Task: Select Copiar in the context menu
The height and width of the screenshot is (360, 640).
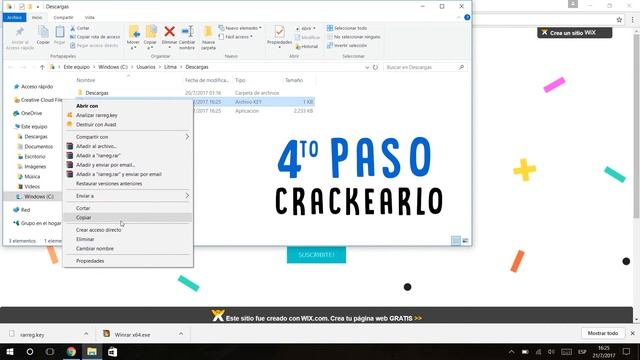Action: [128, 218]
